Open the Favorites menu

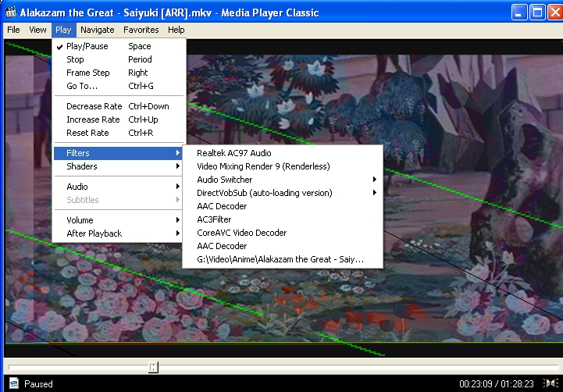point(141,30)
